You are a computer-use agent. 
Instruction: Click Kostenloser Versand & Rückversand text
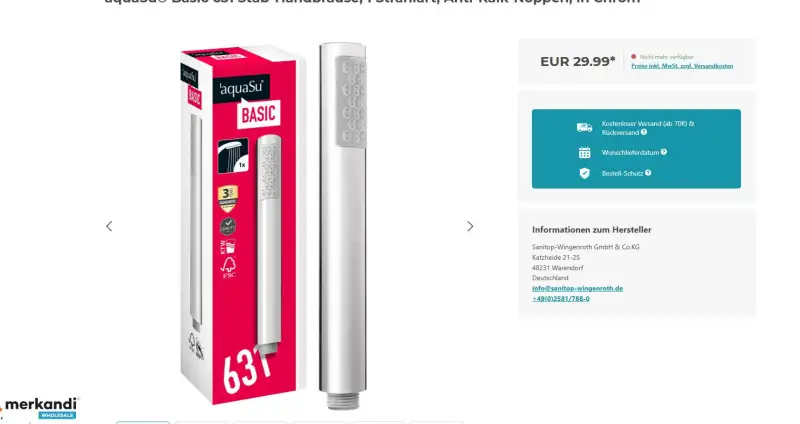click(647, 128)
